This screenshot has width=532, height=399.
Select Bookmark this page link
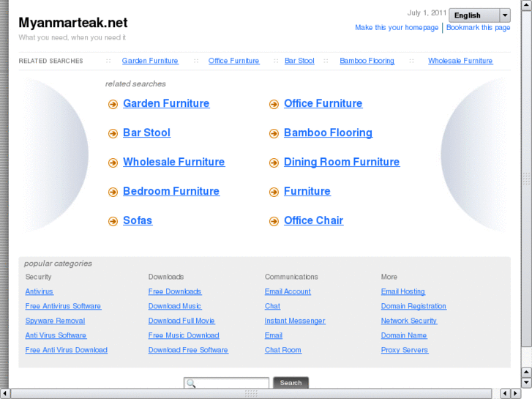pos(479,28)
